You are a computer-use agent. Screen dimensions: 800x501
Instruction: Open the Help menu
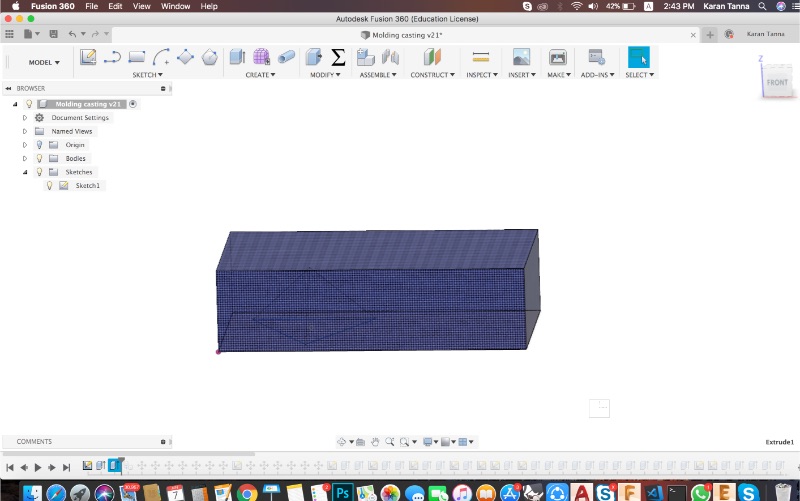[209, 6]
